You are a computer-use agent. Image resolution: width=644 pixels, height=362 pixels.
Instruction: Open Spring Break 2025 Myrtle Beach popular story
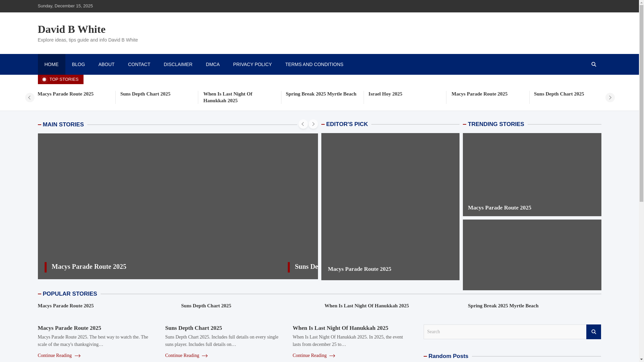pos(503,306)
